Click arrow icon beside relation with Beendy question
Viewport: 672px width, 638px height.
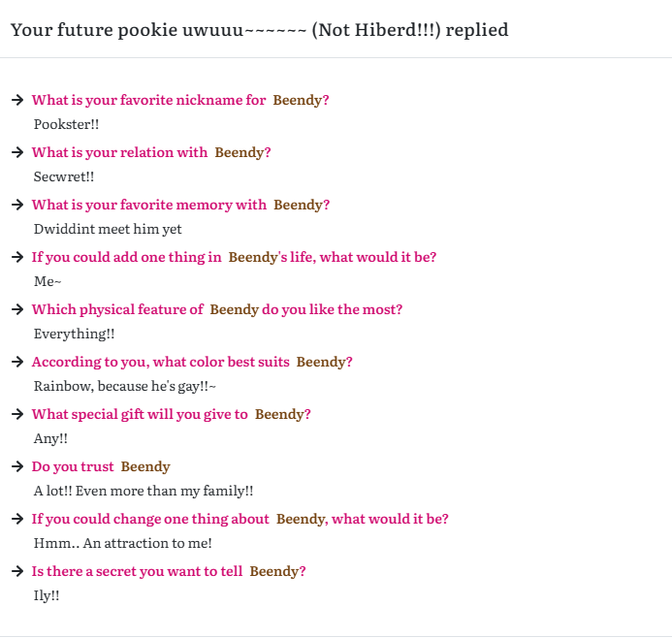click(17, 152)
